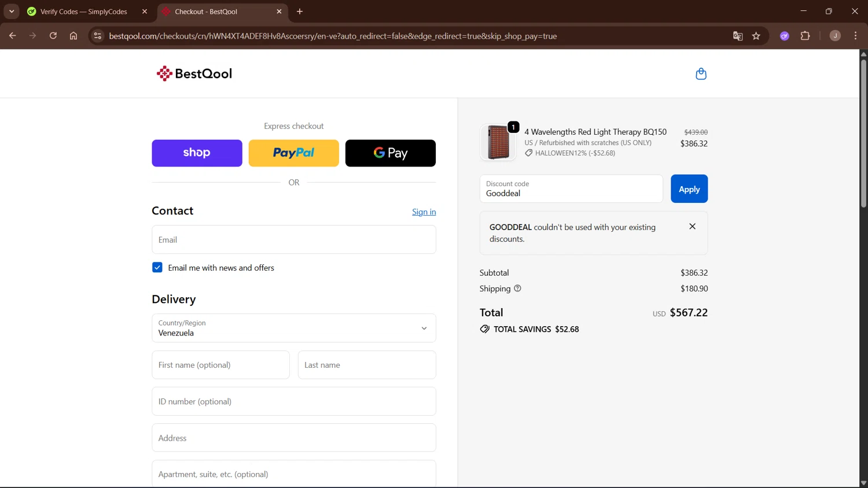Screen dimensions: 868x488
Task: Click the shipping info question mark icon
Action: tap(517, 289)
